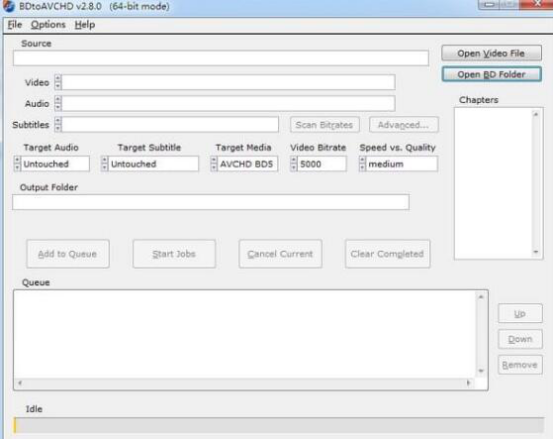Change Target Audio Untouched selector
This screenshot has height=439, width=554.
(52, 164)
